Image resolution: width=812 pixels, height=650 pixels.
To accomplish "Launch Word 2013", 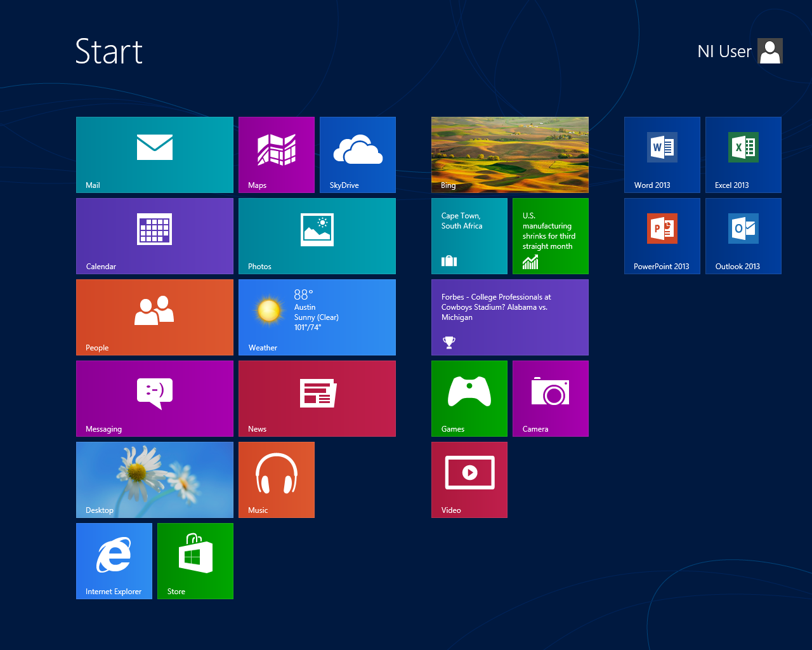I will 662,154.
